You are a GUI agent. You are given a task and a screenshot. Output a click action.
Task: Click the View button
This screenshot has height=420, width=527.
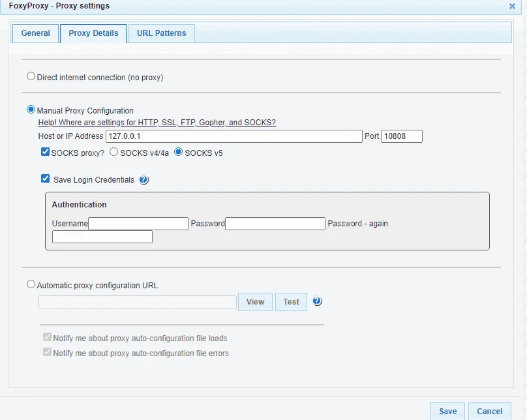pos(255,302)
